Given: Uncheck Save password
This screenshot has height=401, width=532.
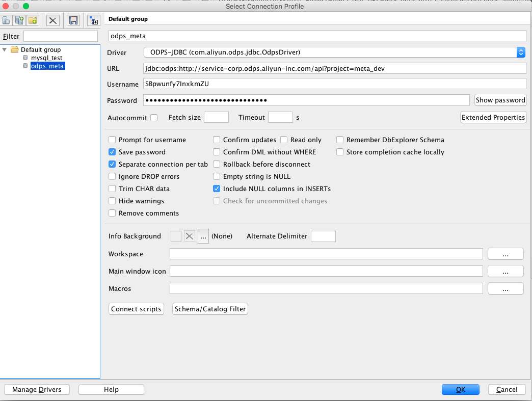Looking at the screenshot, I should pos(112,152).
